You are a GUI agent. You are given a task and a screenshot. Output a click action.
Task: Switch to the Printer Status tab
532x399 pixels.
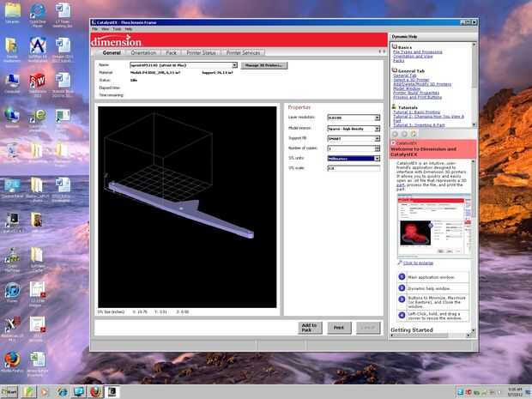[x=201, y=52]
